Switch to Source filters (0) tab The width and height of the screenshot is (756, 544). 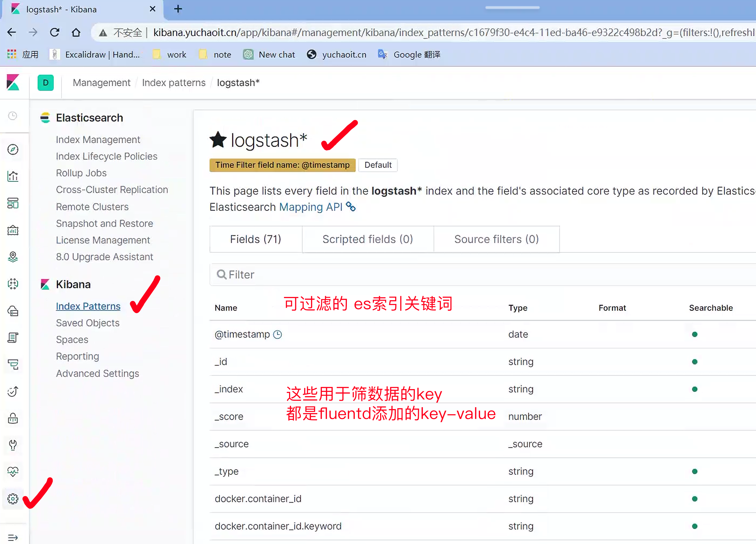(496, 239)
